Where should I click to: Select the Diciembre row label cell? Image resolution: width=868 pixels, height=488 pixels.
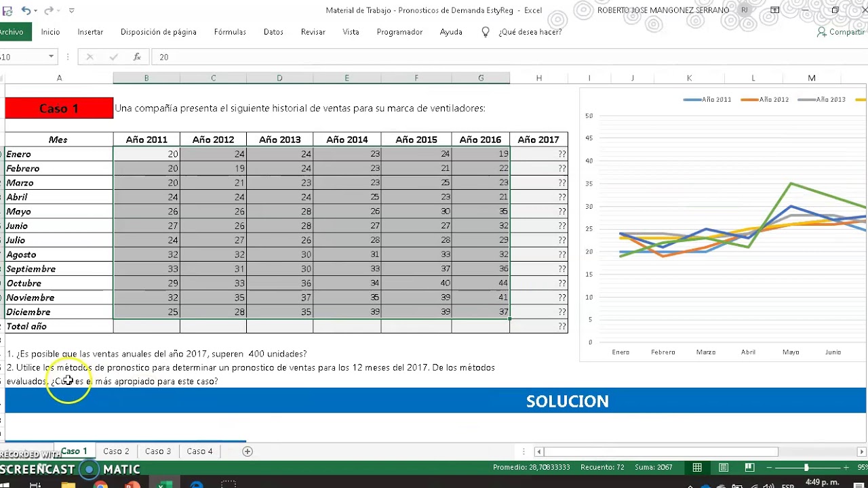(x=59, y=312)
